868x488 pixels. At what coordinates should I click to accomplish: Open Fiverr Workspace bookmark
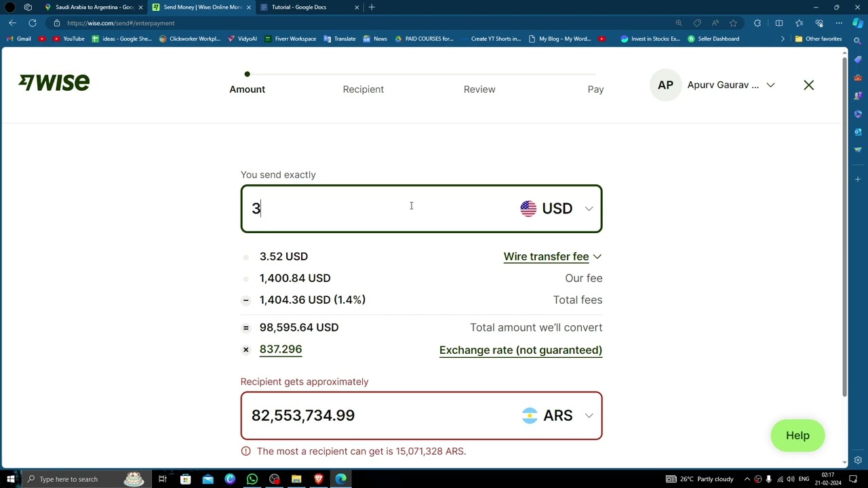(x=290, y=39)
